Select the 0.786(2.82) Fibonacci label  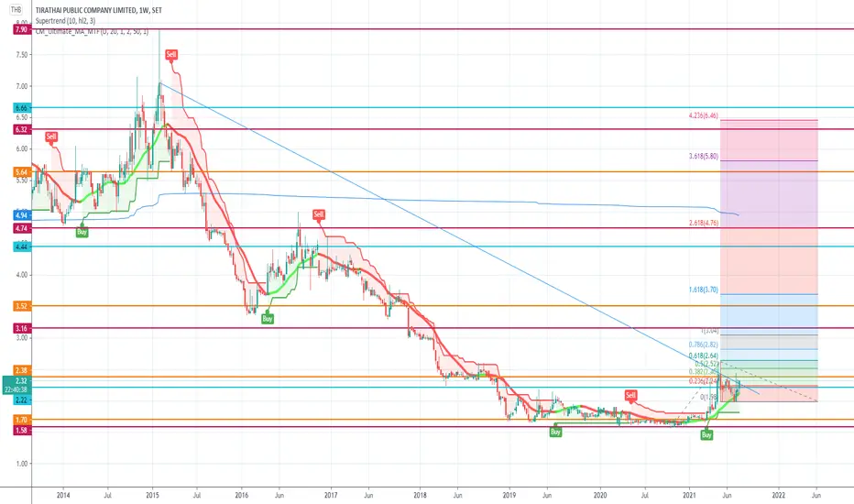click(x=704, y=345)
